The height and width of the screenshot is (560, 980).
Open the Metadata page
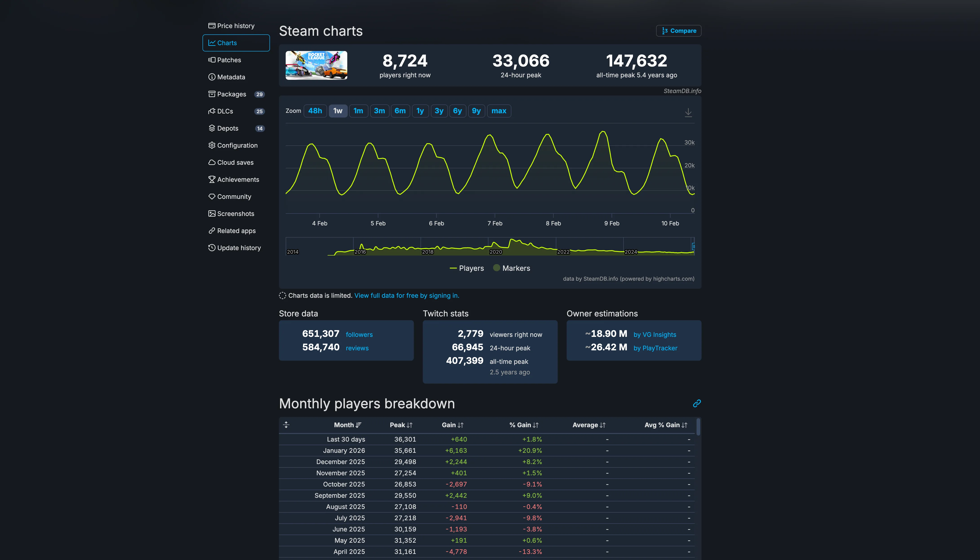[231, 77]
